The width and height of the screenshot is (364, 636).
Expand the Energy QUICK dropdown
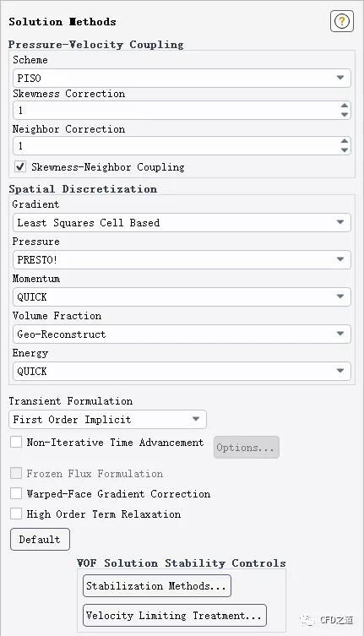(x=182, y=371)
